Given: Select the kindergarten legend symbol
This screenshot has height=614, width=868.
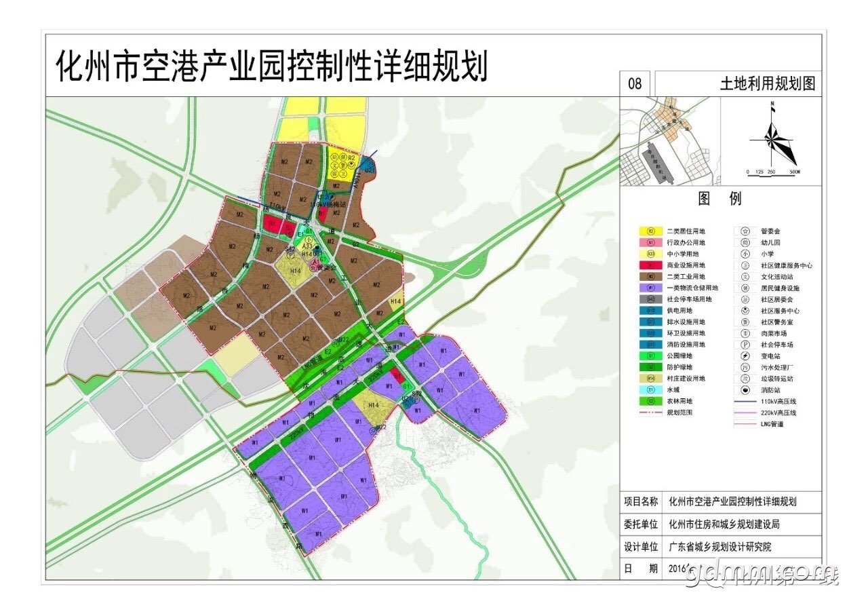Looking at the screenshot, I should coord(745,242).
